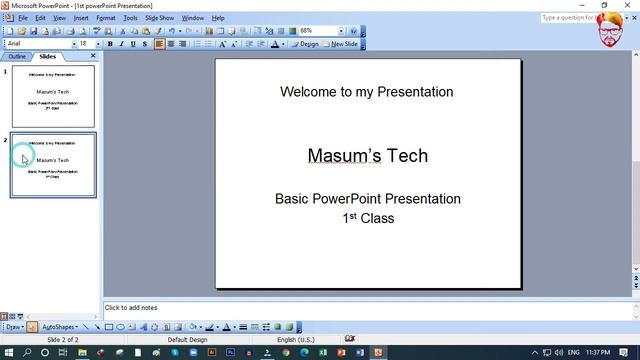This screenshot has height=360, width=640.
Task: Start slide show from current slide button
Action: click(20, 316)
